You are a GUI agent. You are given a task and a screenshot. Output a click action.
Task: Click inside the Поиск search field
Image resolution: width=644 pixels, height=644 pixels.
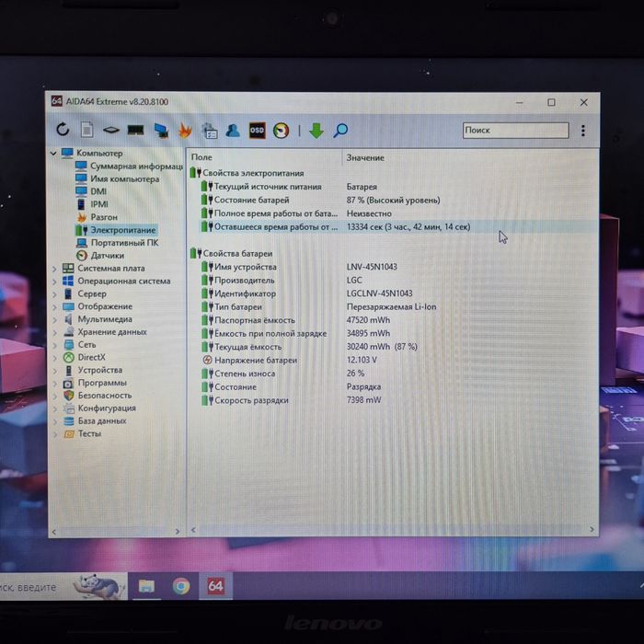click(x=515, y=131)
